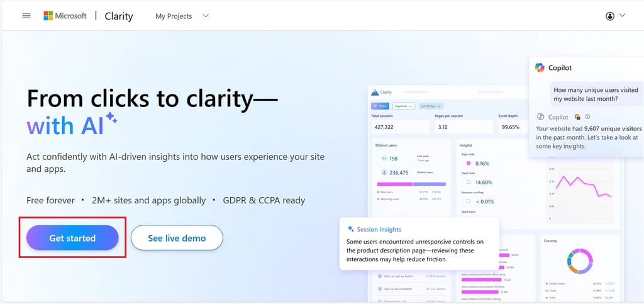
Task: Click the Country donut chart
Action: (580, 261)
